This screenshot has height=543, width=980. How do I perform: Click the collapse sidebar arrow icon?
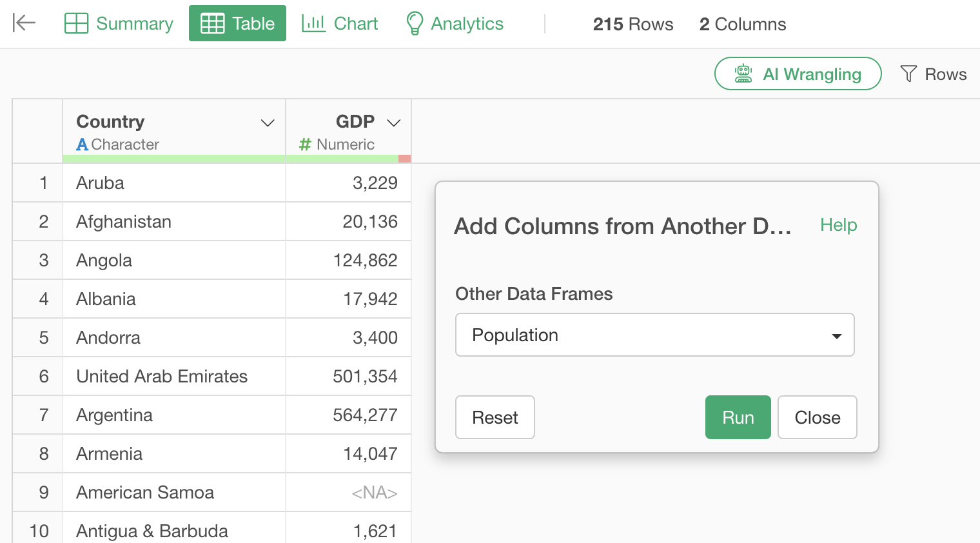point(24,23)
